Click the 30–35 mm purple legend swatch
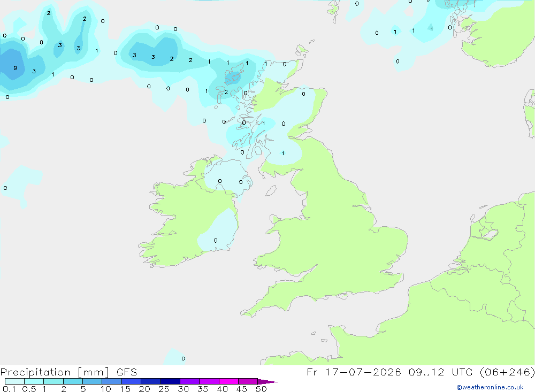 [x=190, y=381]
